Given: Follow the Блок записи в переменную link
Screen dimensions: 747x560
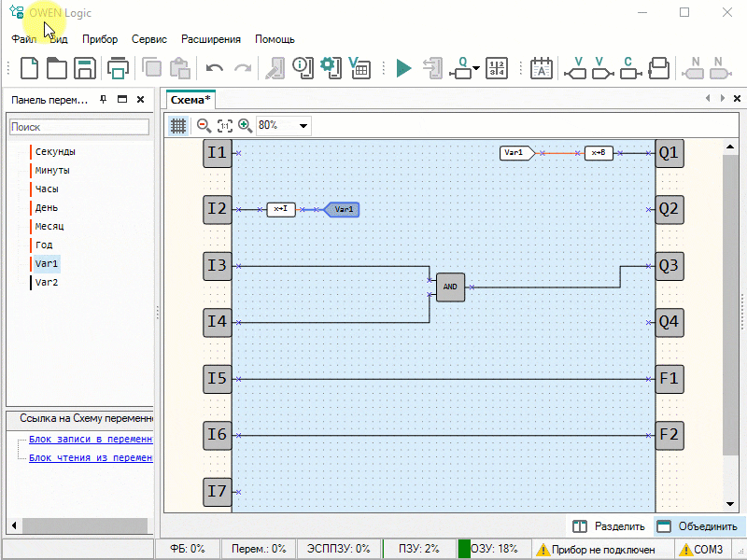Looking at the screenshot, I should (x=91, y=439).
